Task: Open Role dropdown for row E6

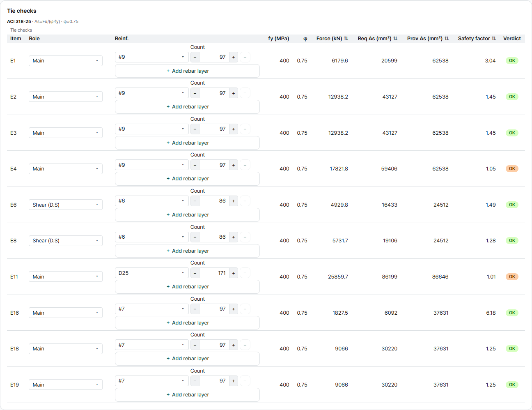Action: (x=66, y=205)
